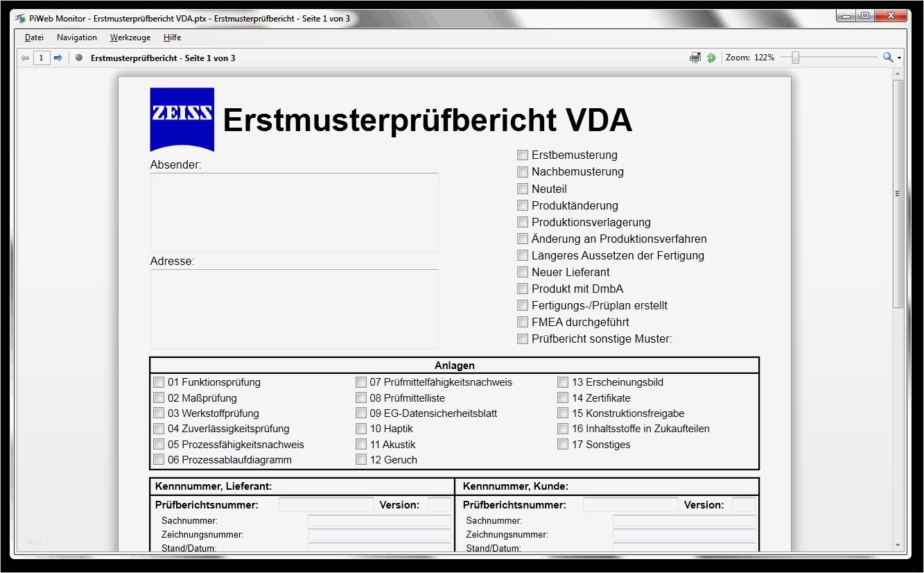Viewport: 924px width, 573px height.
Task: Click the zoom slider handle
Action: (796, 58)
